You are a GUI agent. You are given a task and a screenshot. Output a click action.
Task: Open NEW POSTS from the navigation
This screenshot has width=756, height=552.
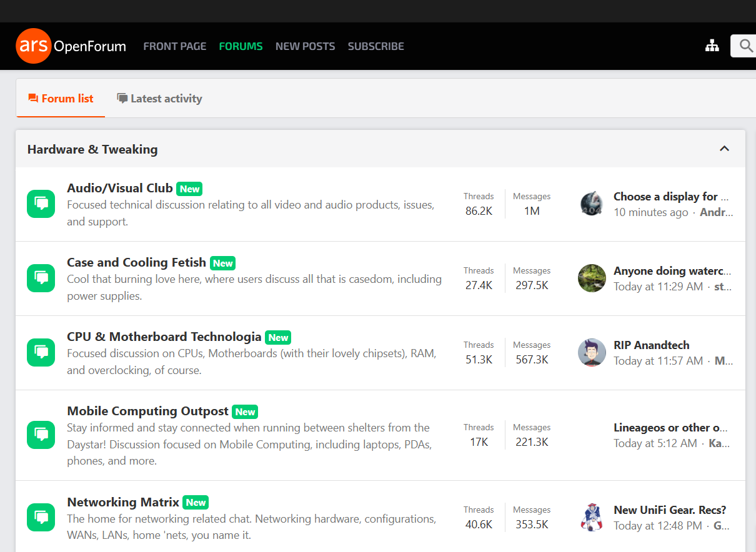(306, 46)
